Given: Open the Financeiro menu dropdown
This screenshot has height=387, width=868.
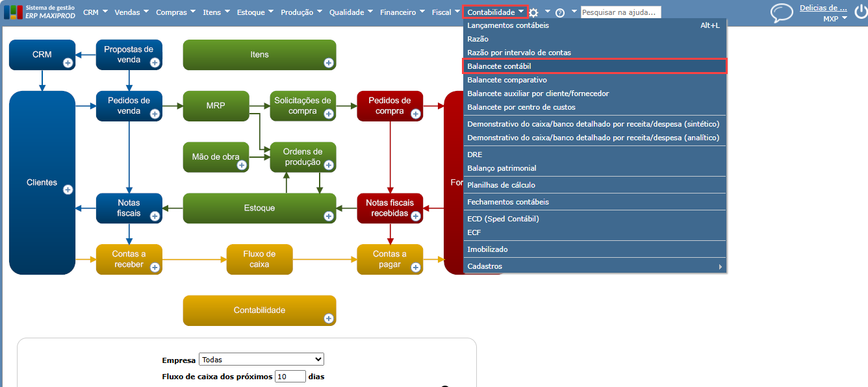Looking at the screenshot, I should tap(402, 12).
